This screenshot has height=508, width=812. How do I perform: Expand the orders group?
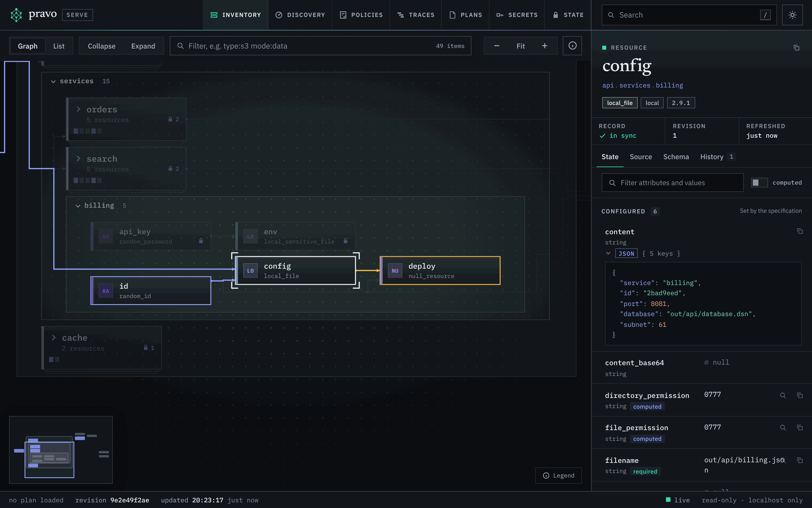(78, 109)
